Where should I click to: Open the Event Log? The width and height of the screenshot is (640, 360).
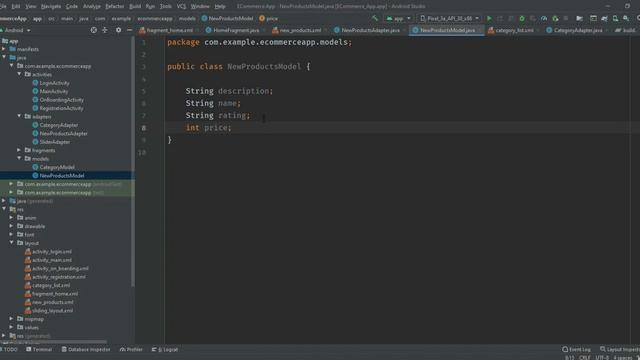coord(576,349)
